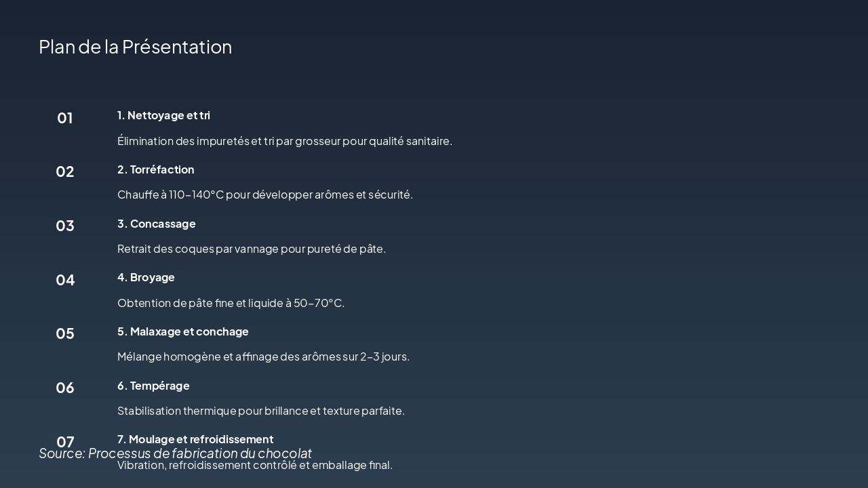868x488 pixels.
Task: Select the step number 01
Action: pos(65,118)
